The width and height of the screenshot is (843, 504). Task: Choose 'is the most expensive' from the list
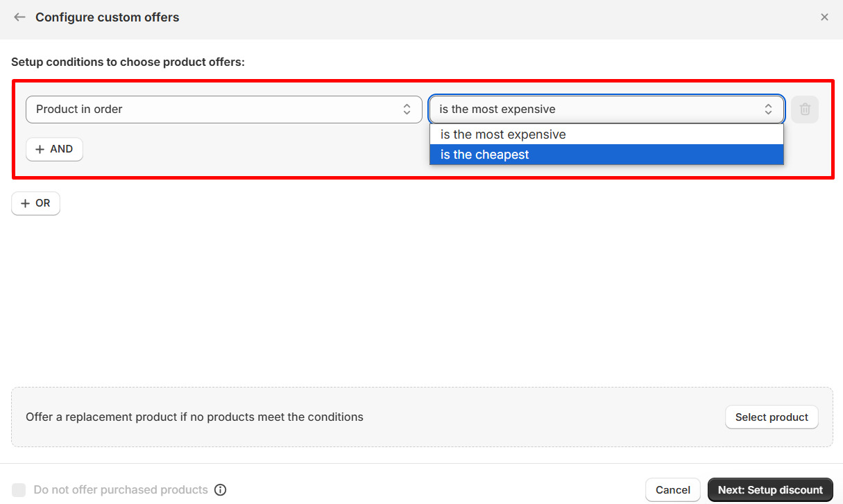coord(503,134)
